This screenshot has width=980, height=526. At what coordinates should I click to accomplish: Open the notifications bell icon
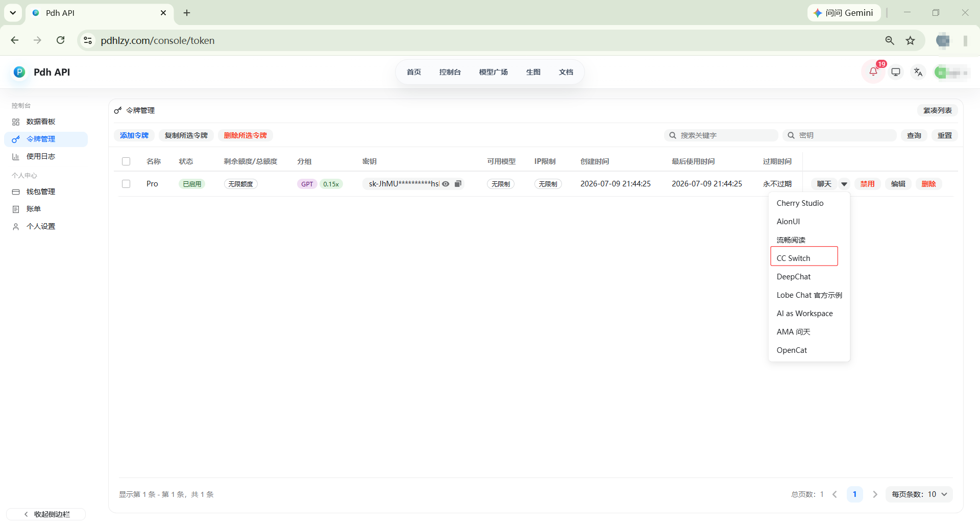pos(873,72)
